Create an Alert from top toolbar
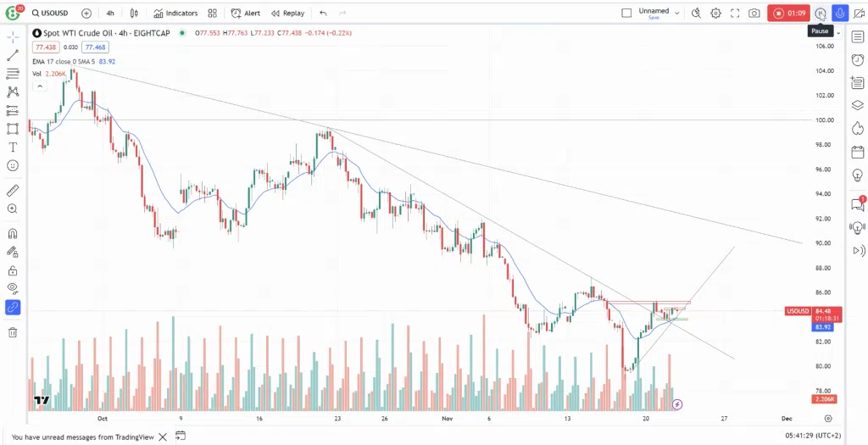 [245, 14]
